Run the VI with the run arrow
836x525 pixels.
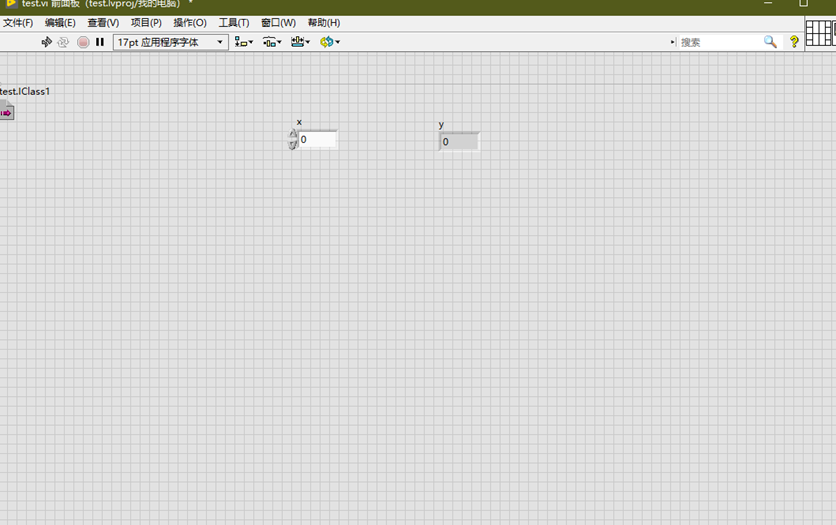tap(46, 42)
